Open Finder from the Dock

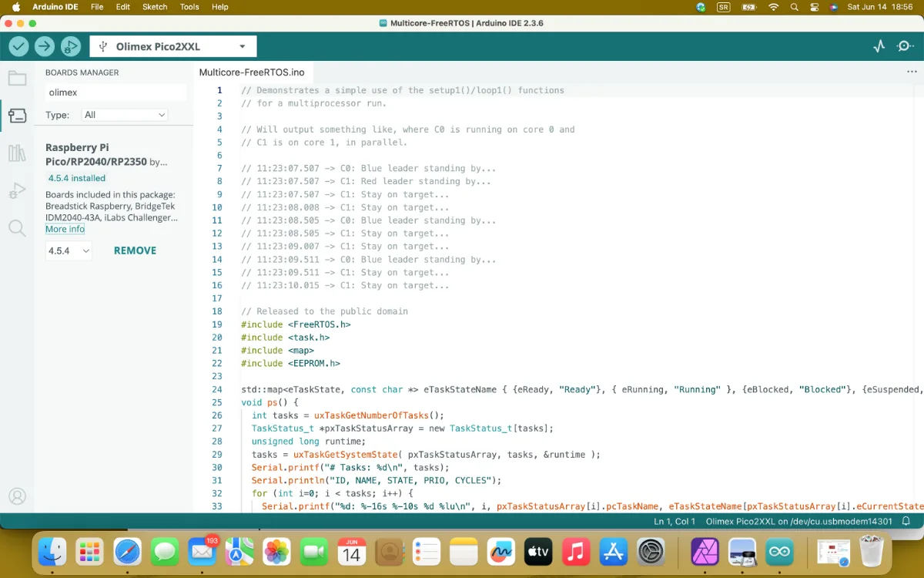point(52,552)
